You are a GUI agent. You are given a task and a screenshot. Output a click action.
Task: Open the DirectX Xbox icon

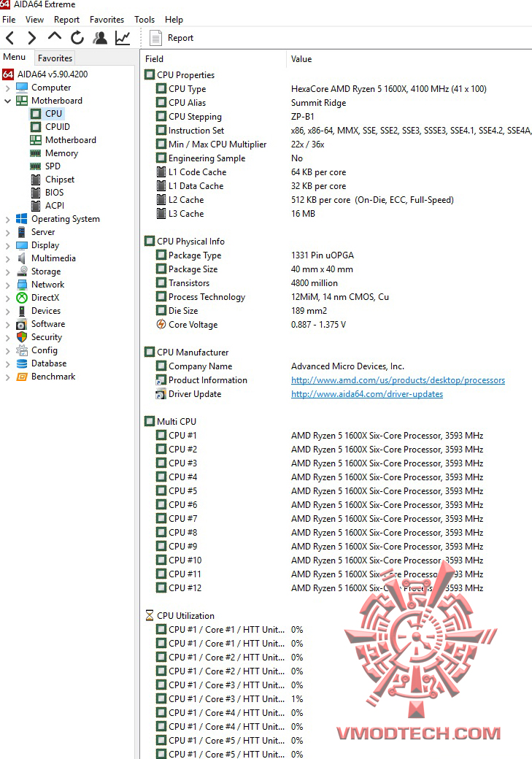(22, 298)
